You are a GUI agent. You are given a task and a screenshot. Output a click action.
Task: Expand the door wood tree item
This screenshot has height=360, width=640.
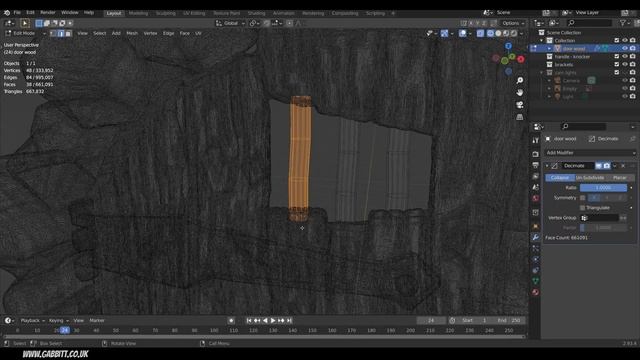click(x=549, y=49)
